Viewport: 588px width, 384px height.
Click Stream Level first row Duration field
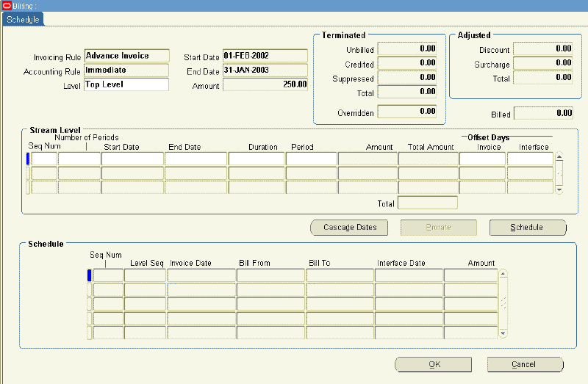click(257, 159)
